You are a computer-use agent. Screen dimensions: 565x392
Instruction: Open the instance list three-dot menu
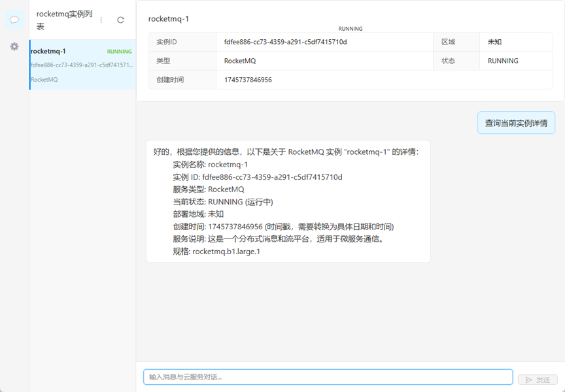(x=101, y=20)
